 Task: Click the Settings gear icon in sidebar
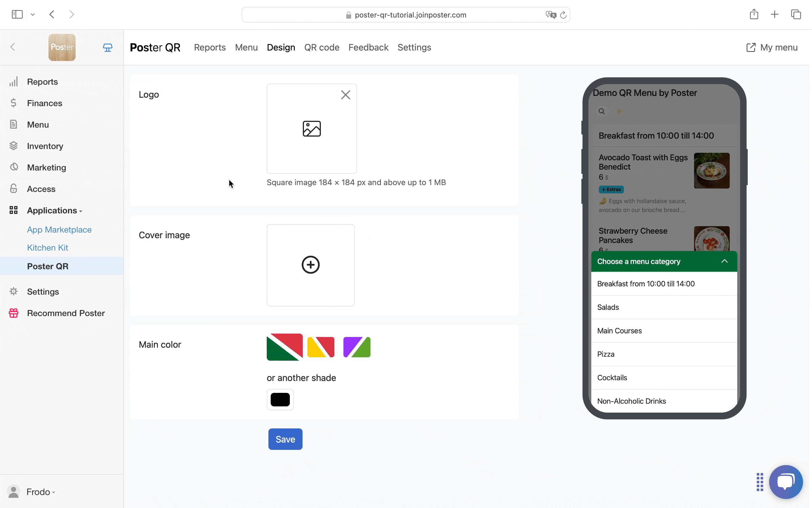click(14, 291)
